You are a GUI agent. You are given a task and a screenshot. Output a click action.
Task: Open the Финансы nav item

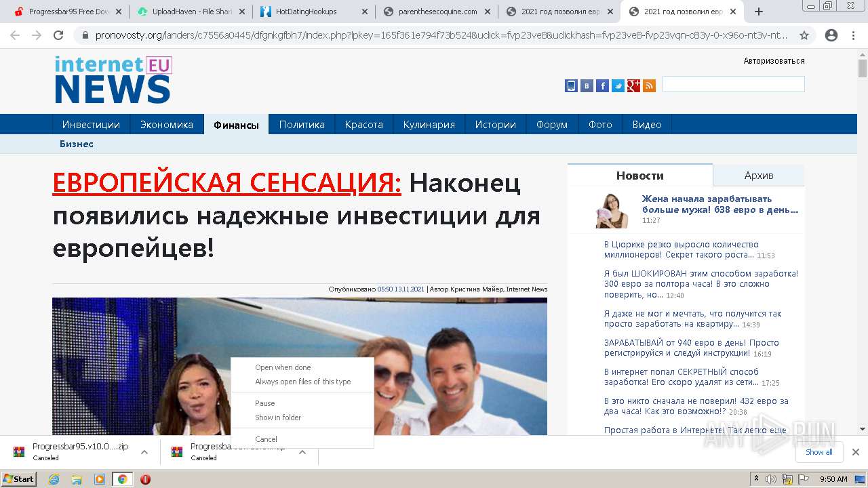click(x=236, y=125)
